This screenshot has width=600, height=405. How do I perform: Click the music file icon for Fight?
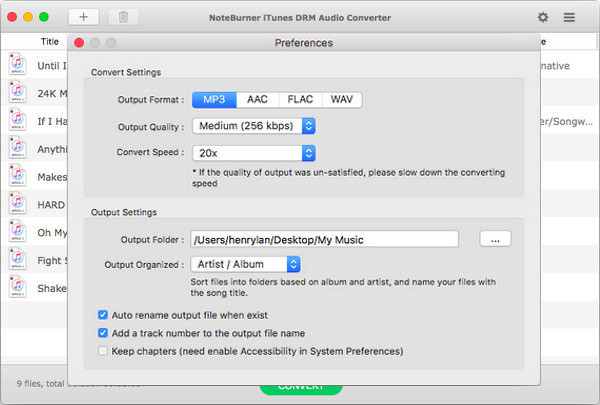tap(18, 259)
